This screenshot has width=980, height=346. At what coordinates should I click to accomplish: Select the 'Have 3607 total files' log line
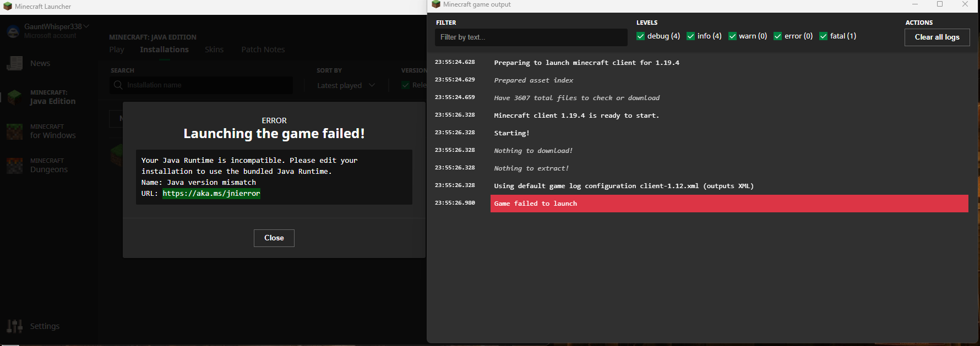click(x=576, y=98)
